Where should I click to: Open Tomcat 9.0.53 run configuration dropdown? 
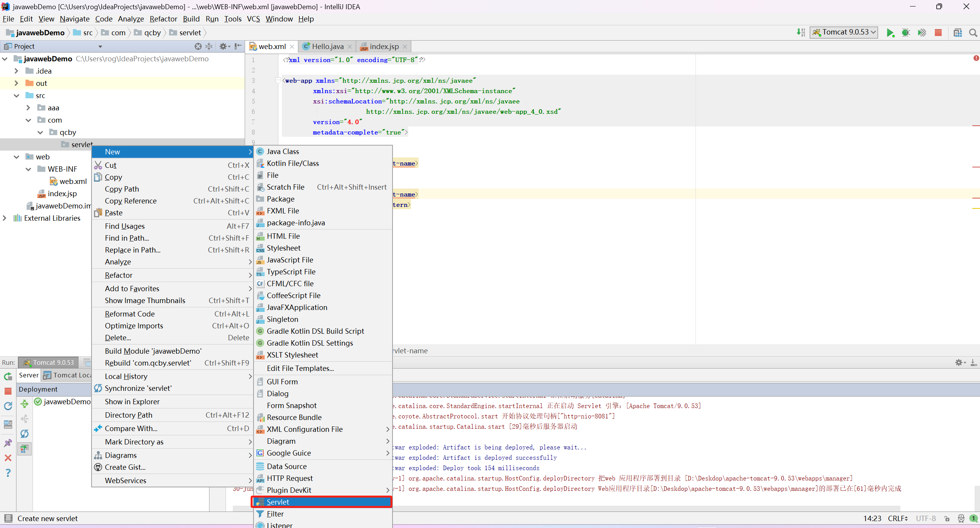click(844, 32)
